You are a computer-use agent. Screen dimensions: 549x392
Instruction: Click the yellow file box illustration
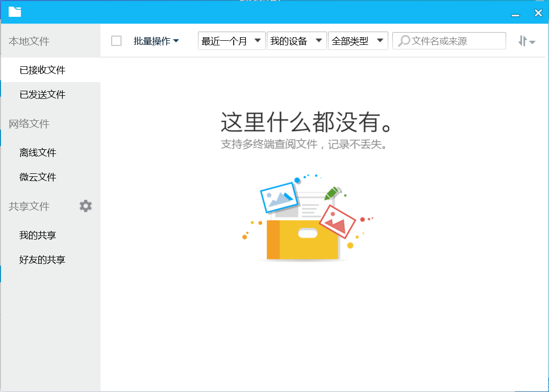point(304,239)
